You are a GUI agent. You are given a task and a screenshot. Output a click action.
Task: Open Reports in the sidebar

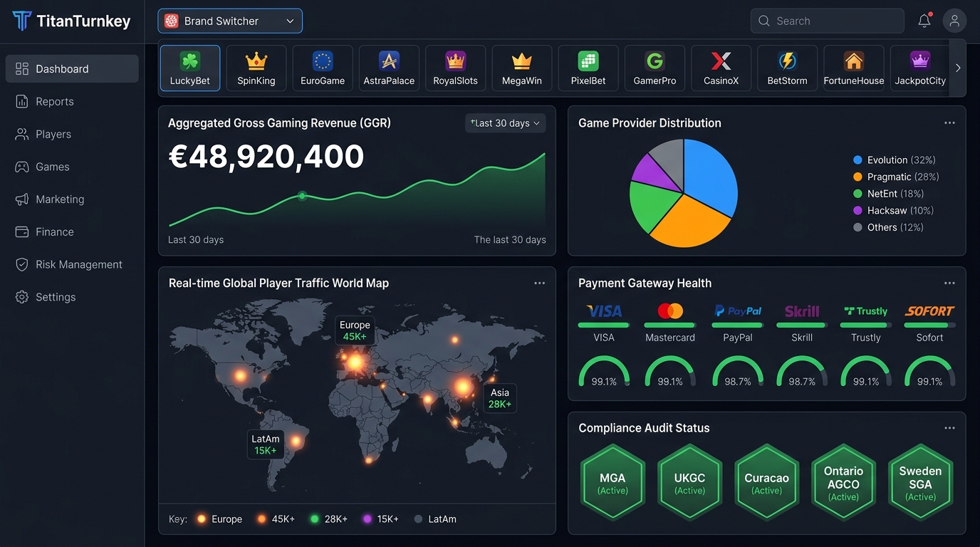click(72, 102)
